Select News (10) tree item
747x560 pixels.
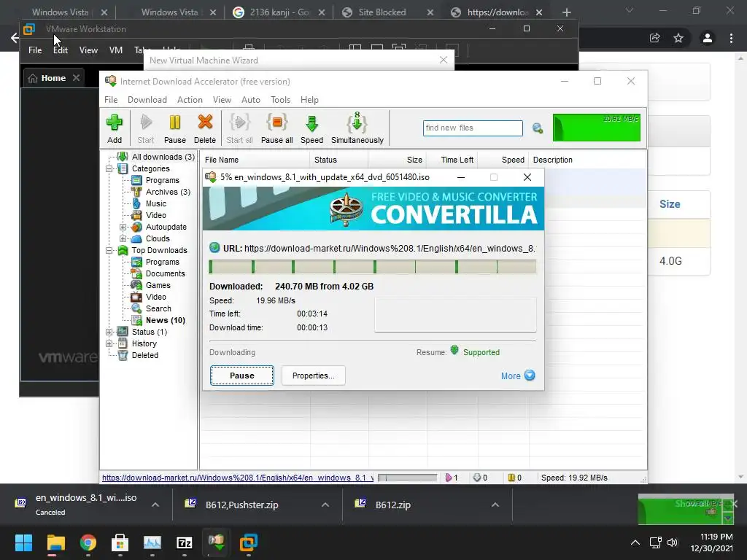pos(166,320)
